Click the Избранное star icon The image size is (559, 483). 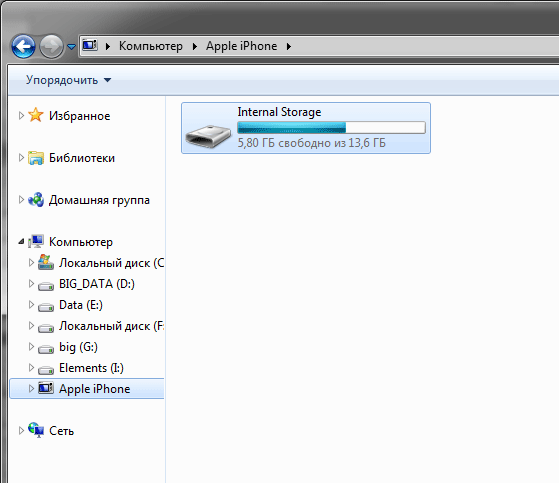[36, 115]
